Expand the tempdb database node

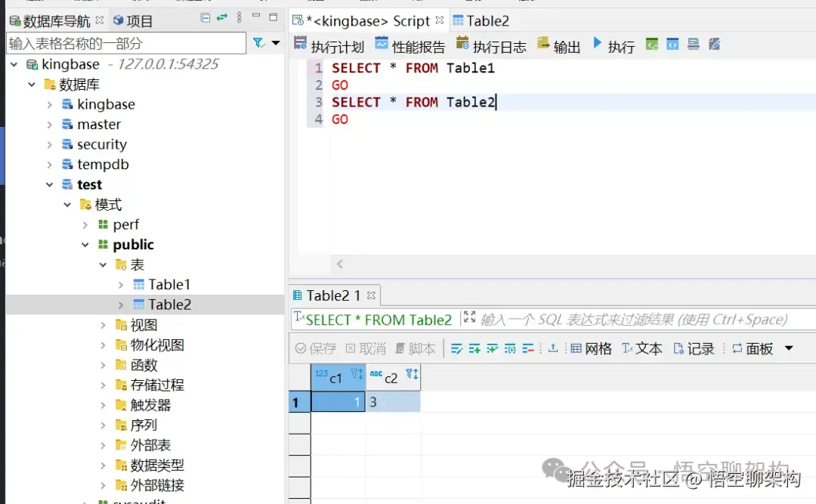(x=49, y=165)
